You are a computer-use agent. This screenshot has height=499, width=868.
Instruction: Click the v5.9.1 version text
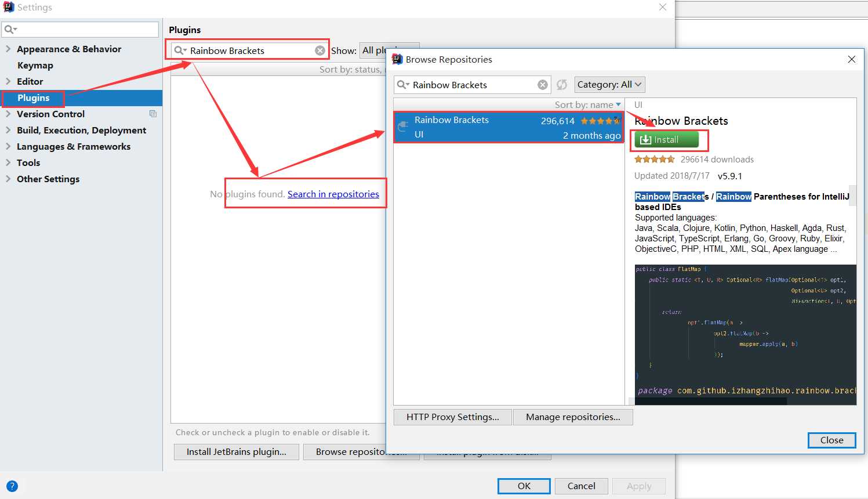pyautogui.click(x=730, y=176)
